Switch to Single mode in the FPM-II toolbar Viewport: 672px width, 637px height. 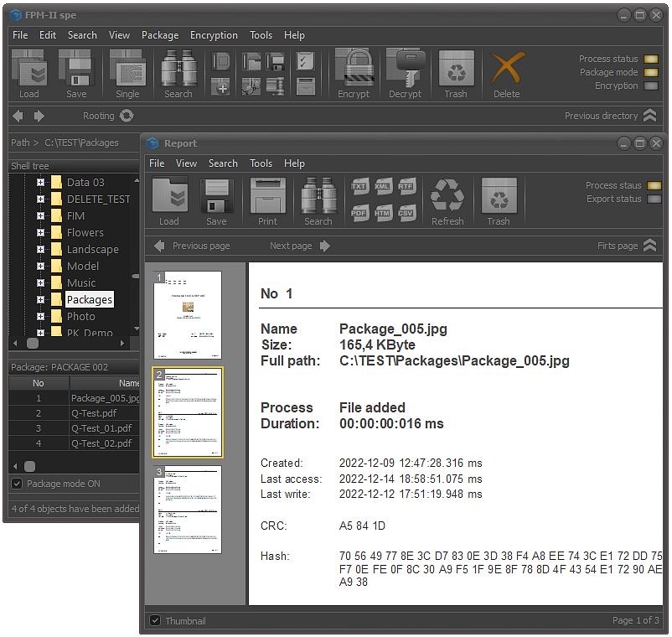(127, 74)
